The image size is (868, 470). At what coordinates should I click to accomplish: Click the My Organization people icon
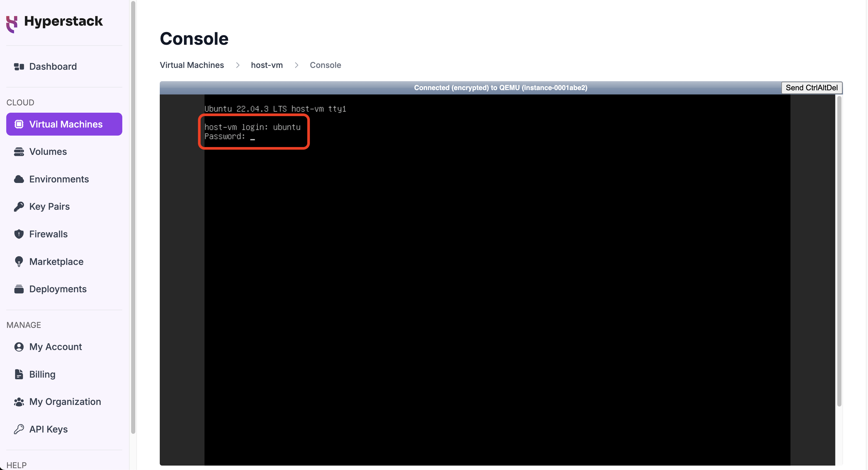coord(19,402)
